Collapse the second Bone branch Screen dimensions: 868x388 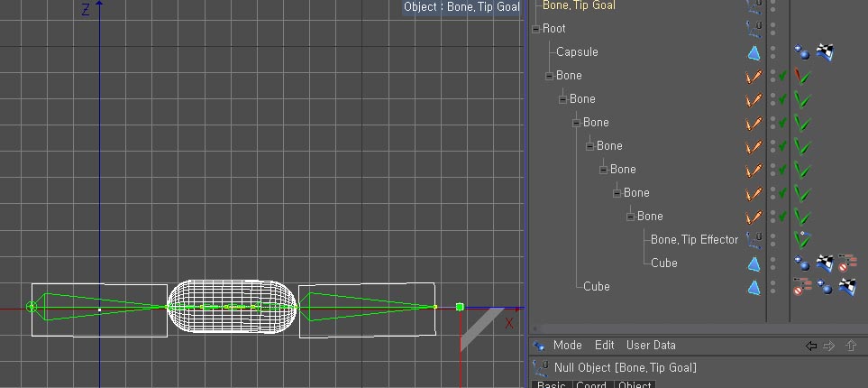coord(563,100)
